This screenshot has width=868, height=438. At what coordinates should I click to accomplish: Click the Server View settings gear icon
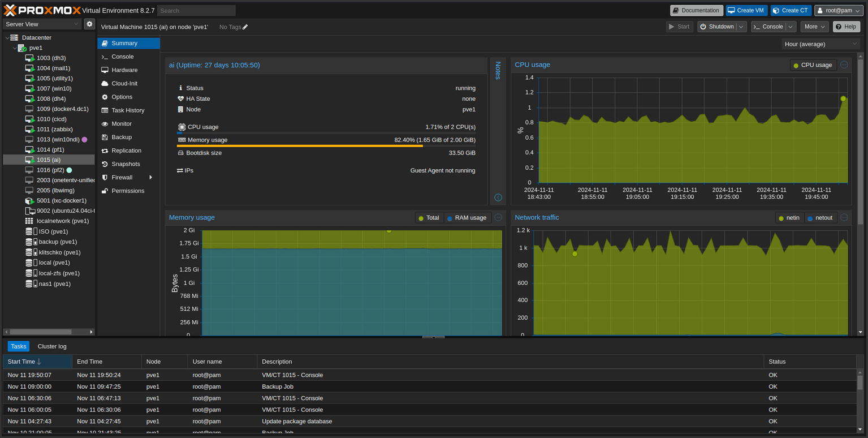[x=89, y=24]
